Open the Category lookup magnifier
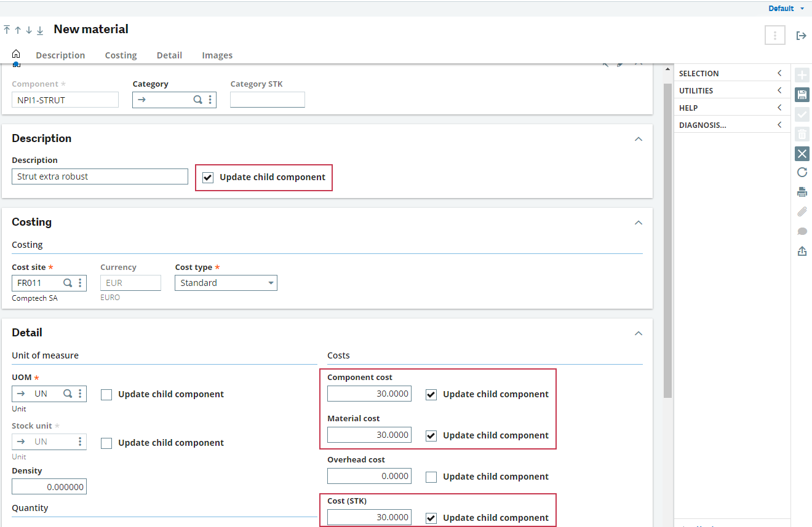This screenshot has height=527, width=812. click(x=198, y=100)
